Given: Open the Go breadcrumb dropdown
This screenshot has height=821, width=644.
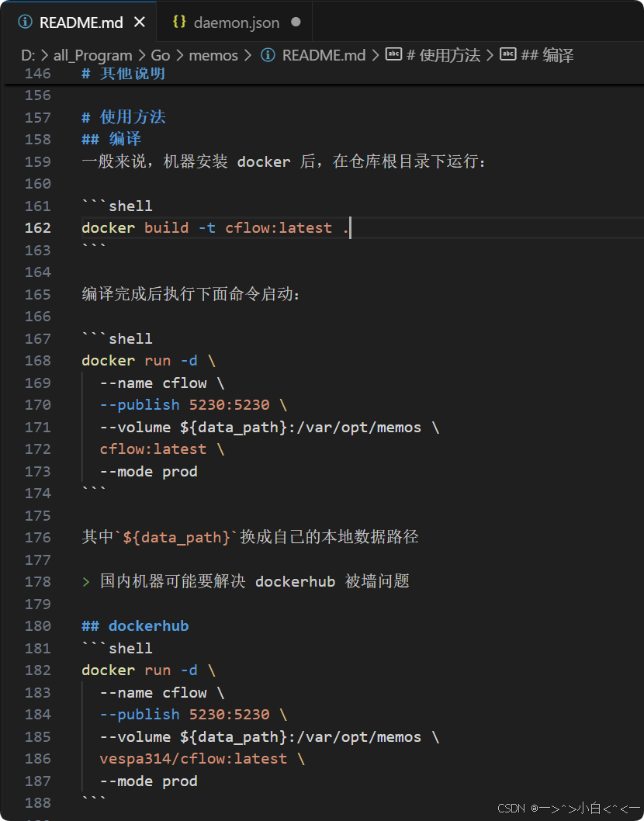Looking at the screenshot, I should click(159, 55).
